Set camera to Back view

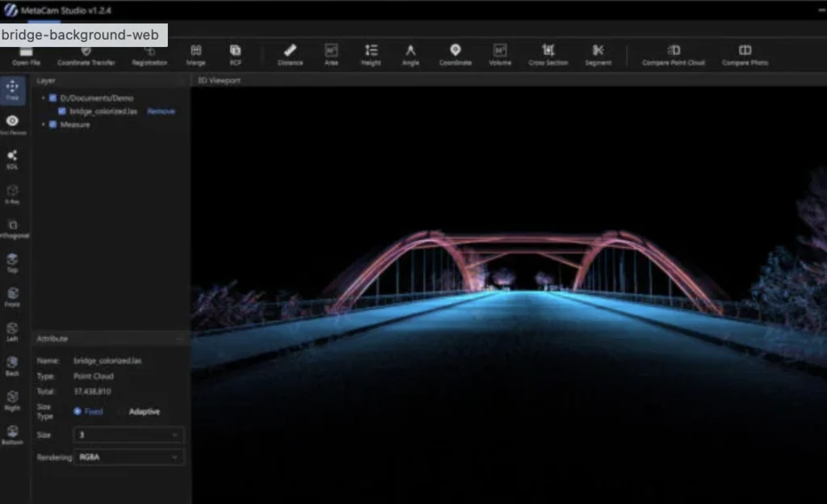click(12, 367)
